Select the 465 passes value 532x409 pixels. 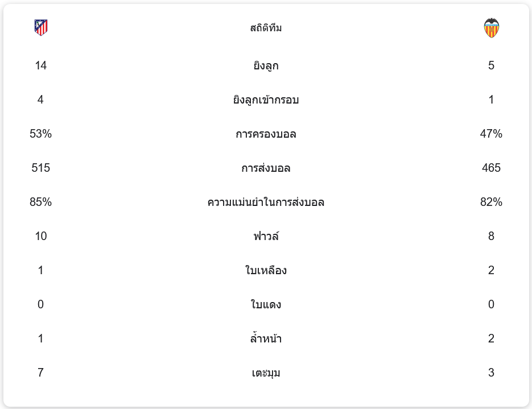(491, 168)
